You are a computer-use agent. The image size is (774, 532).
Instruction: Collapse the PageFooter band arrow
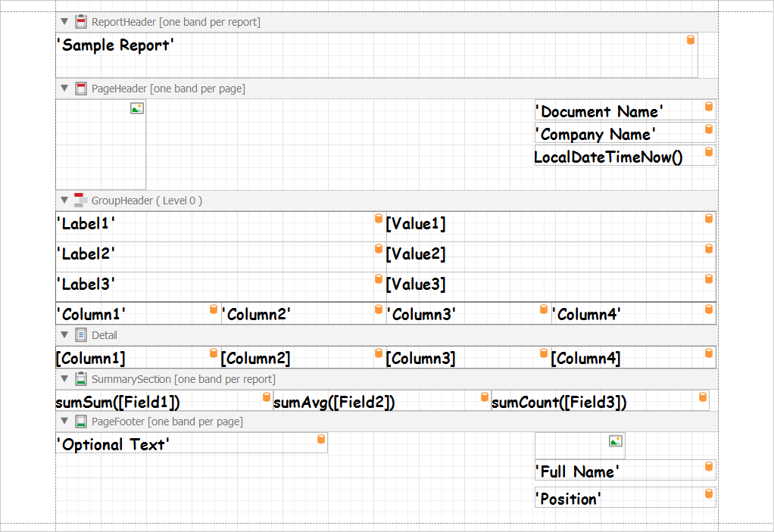point(64,422)
